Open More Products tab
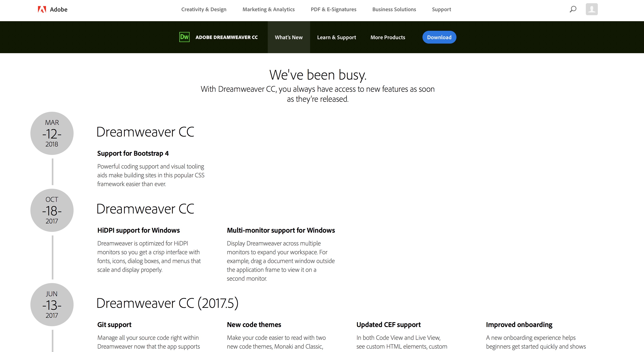The width and height of the screenshot is (644, 352). coord(388,37)
